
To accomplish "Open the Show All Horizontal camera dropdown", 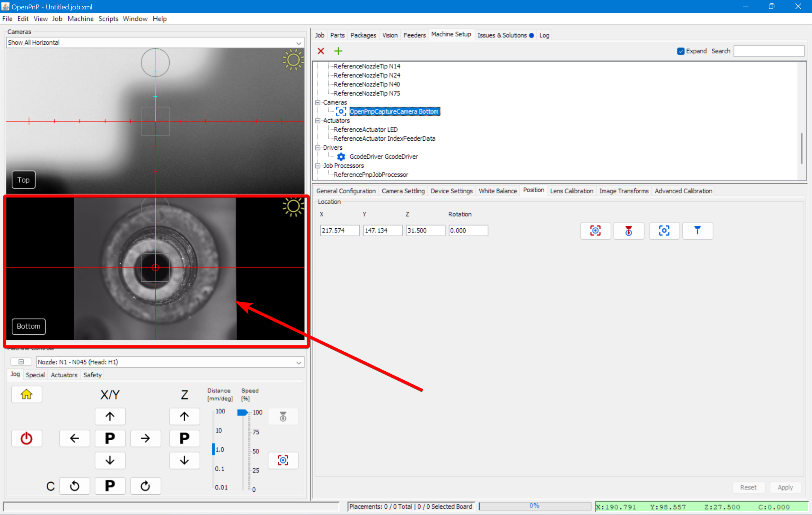I will pyautogui.click(x=298, y=43).
